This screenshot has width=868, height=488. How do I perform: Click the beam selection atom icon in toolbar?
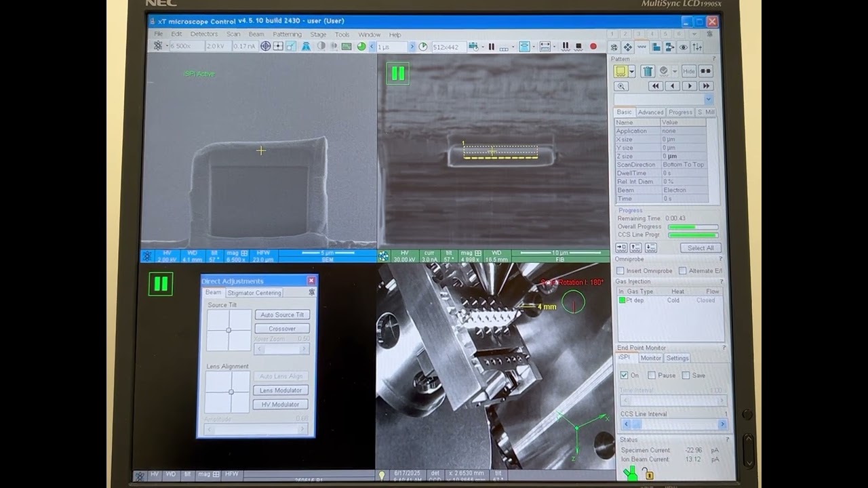pyautogui.click(x=158, y=46)
